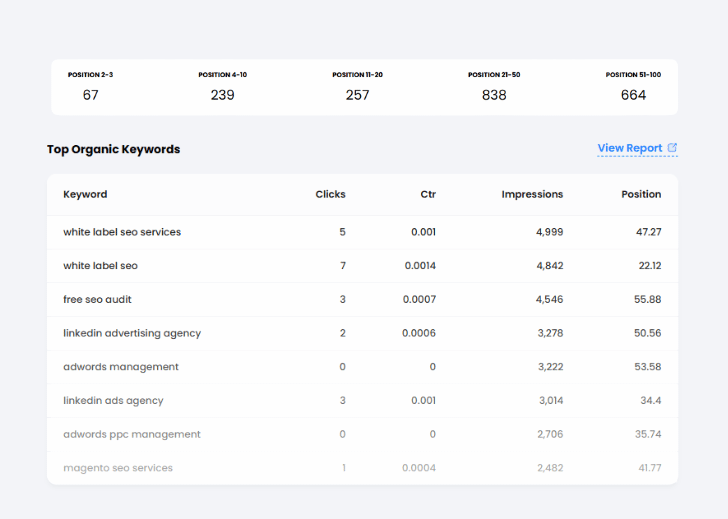Click the Clicks column header

331,194
